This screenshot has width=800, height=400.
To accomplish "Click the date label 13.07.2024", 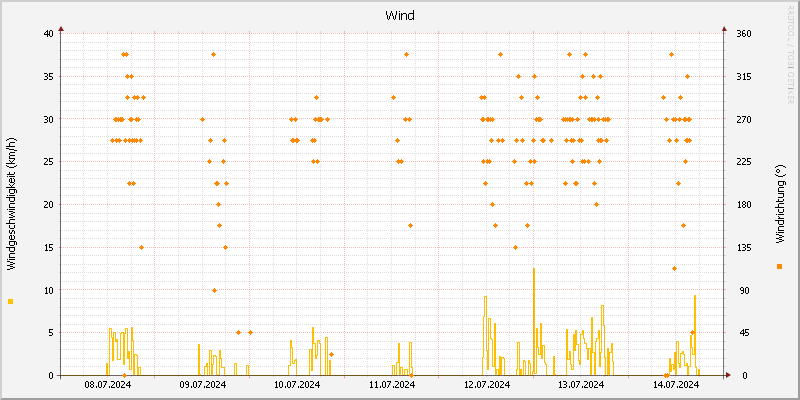I will point(581,384).
